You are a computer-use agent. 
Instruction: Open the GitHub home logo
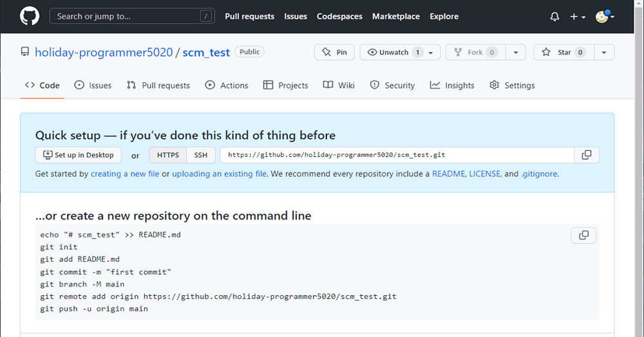[x=30, y=16]
